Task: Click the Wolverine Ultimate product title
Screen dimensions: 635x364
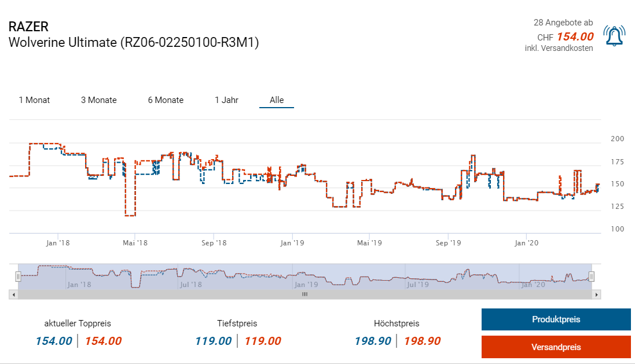Action: tap(134, 42)
